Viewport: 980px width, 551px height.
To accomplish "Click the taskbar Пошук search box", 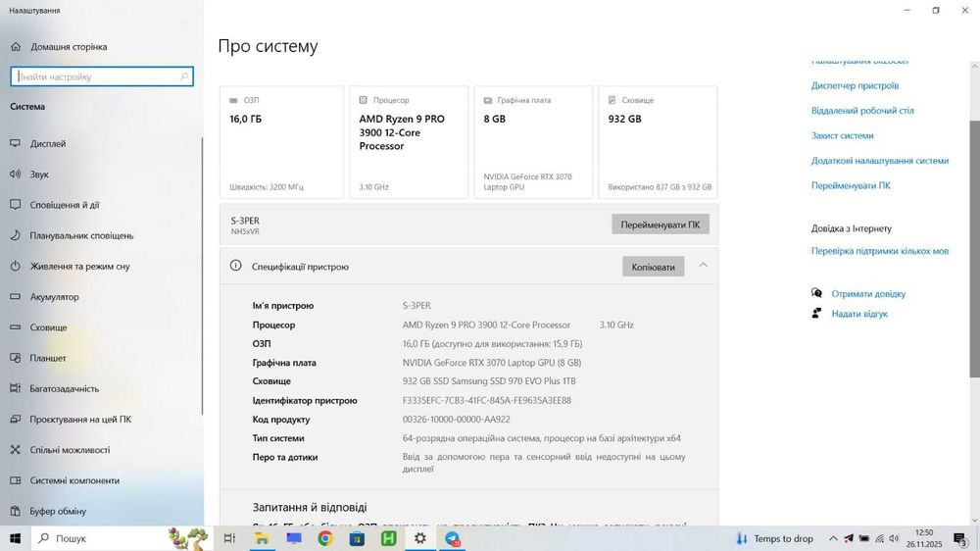I will click(122, 538).
